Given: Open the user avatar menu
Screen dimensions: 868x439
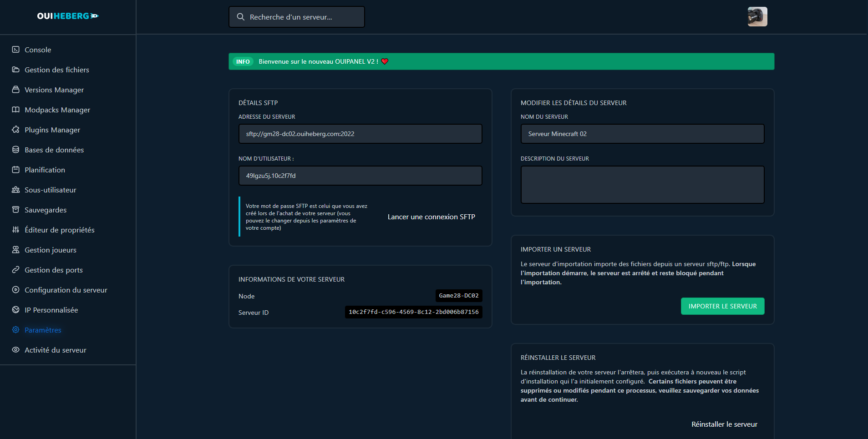Looking at the screenshot, I should (757, 17).
